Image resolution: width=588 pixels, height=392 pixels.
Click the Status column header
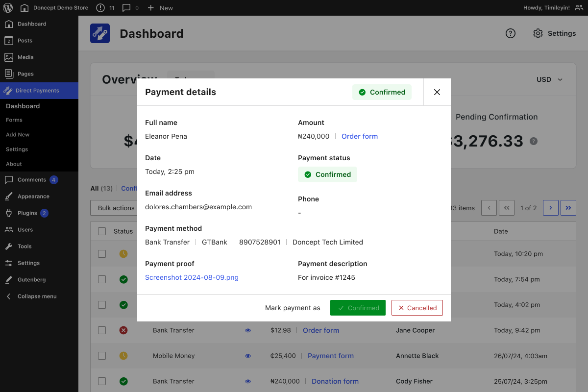[123, 231]
